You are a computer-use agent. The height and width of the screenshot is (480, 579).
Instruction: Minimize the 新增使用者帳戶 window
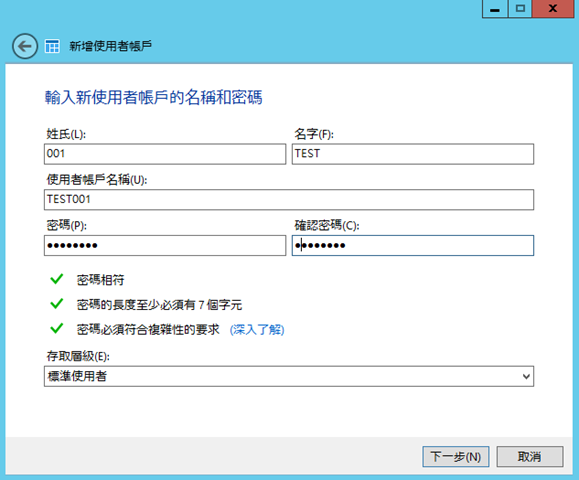point(495,8)
